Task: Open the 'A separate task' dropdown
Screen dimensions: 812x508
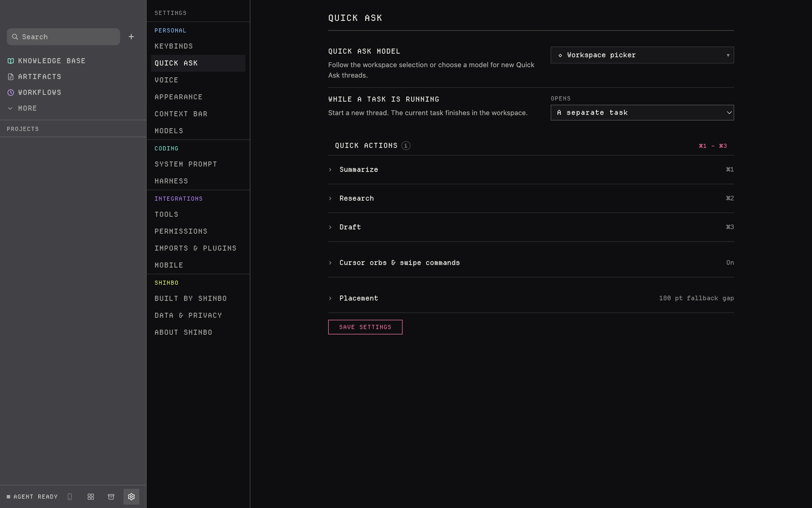Action: [642, 113]
